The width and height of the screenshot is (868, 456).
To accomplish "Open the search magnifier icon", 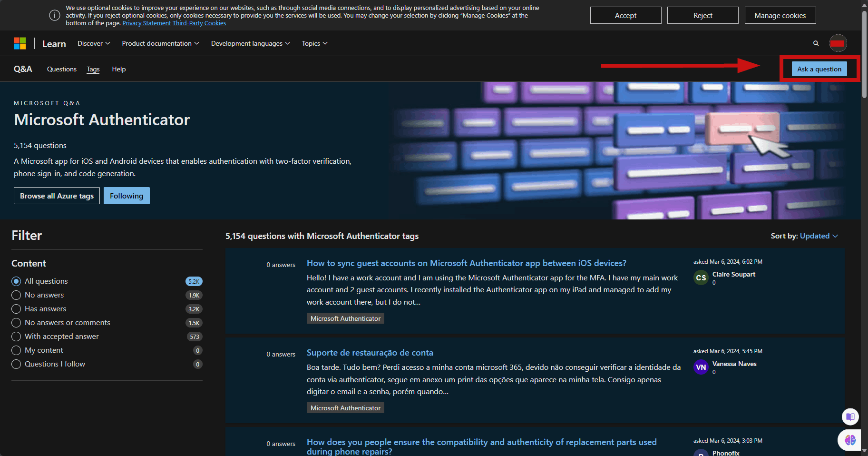I will pos(816,43).
